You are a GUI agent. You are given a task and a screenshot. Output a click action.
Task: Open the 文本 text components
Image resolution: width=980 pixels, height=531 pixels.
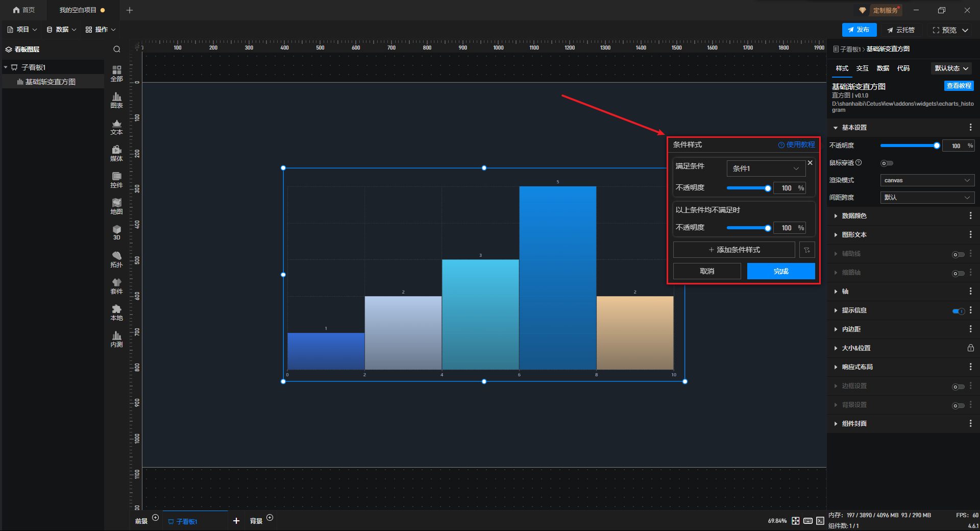click(117, 127)
